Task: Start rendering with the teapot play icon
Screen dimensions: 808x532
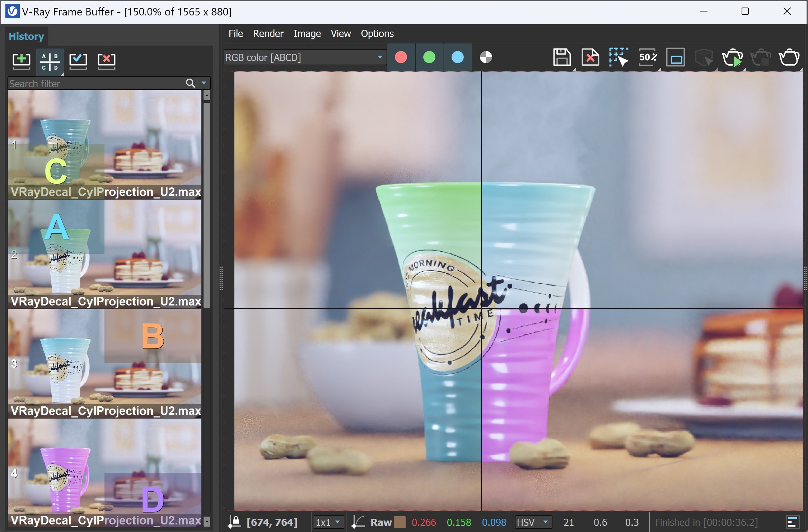Action: [x=732, y=57]
